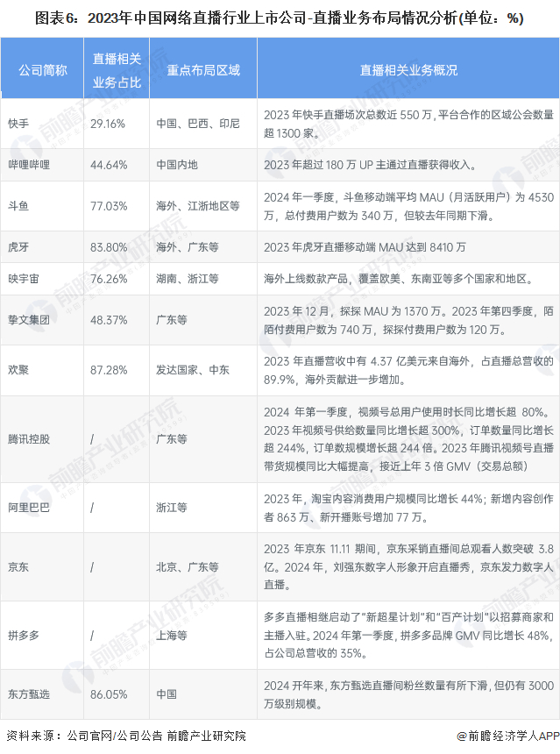
Task: Click the region cell 湖南、浙江等
Action: 188,279
